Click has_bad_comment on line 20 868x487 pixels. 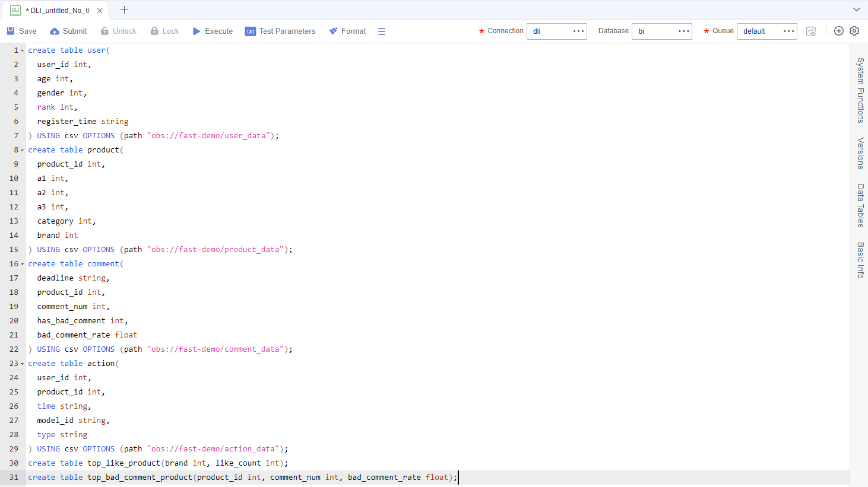pos(71,321)
